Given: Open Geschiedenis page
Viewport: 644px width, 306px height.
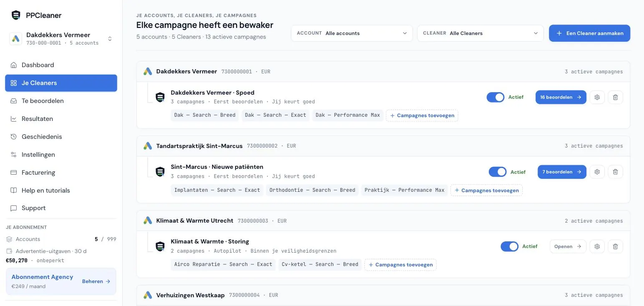Looking at the screenshot, I should (61, 137).
